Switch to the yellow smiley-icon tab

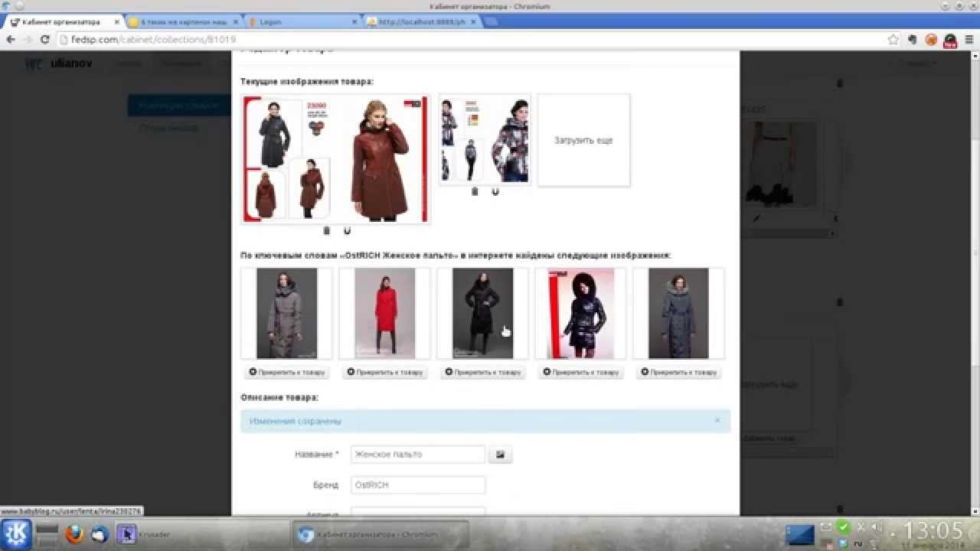[x=184, y=22]
